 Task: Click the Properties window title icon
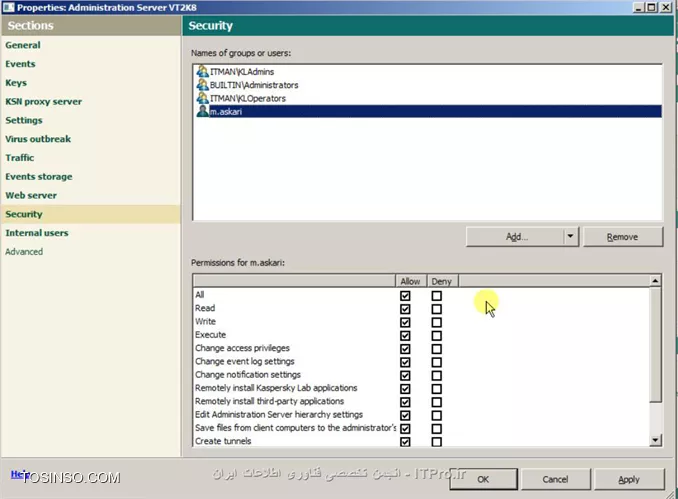point(8,7)
